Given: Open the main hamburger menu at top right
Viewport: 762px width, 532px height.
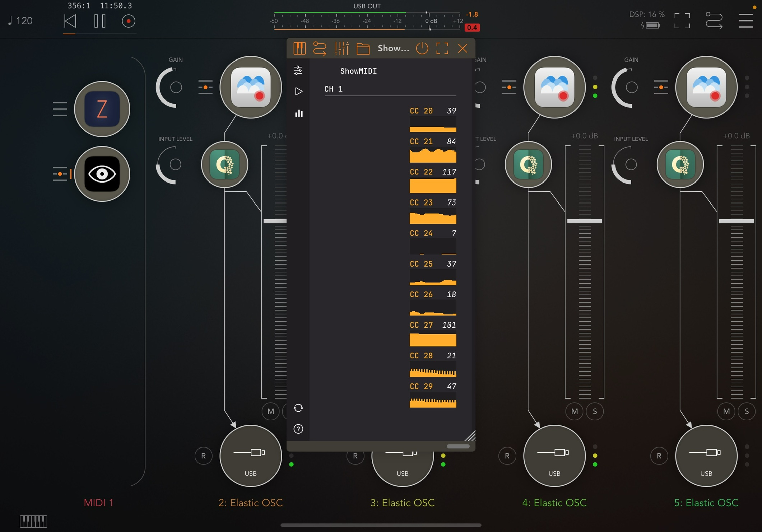Looking at the screenshot, I should [x=745, y=21].
